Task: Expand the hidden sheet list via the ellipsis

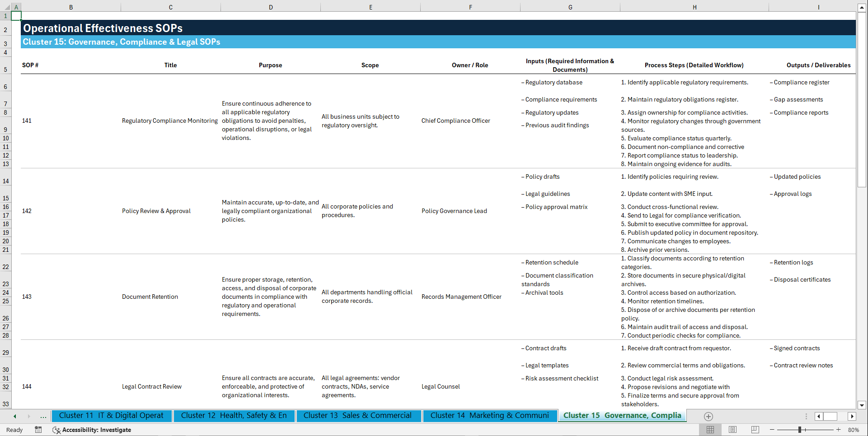Action: click(43, 416)
